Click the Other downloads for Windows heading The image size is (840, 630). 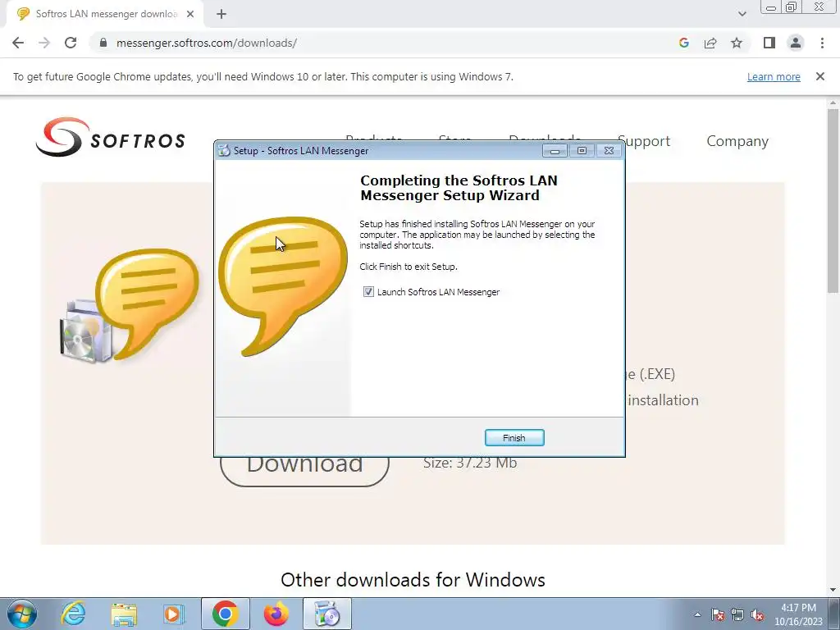point(413,580)
